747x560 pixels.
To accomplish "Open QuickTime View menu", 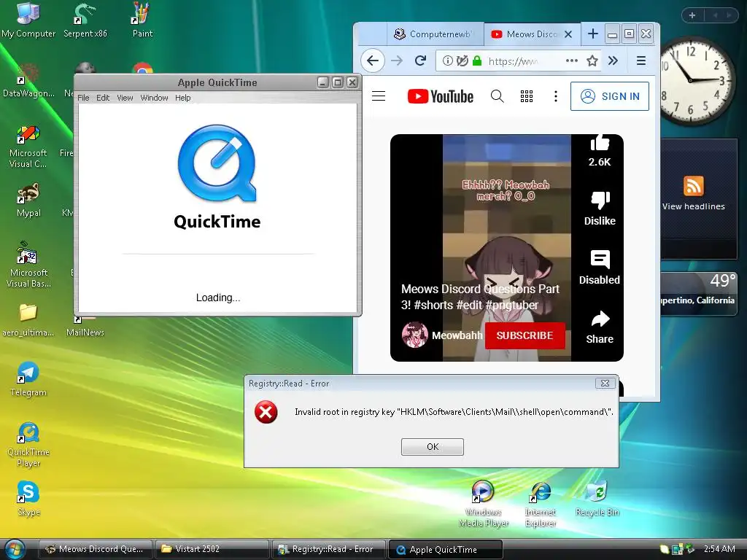I will tap(125, 98).
